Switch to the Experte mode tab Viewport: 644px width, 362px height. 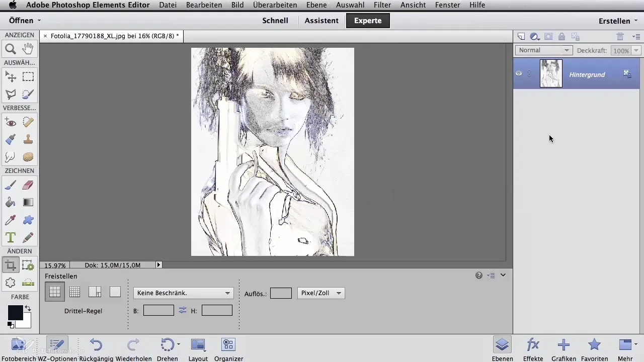click(368, 21)
